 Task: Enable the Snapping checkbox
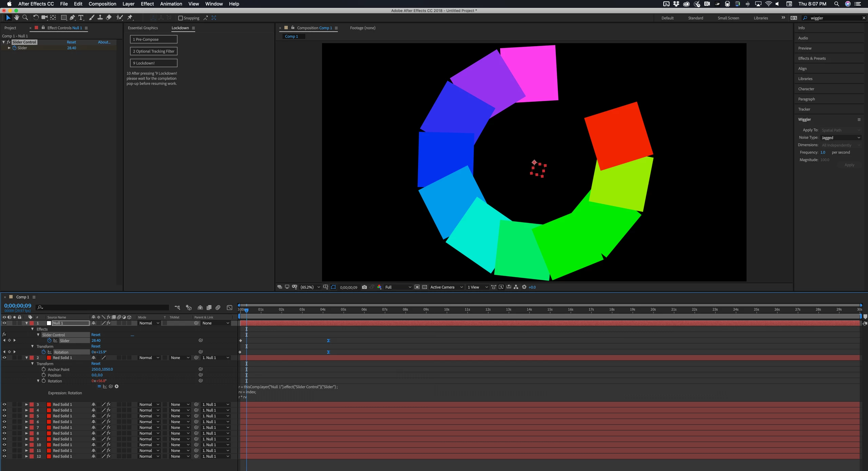pos(181,18)
